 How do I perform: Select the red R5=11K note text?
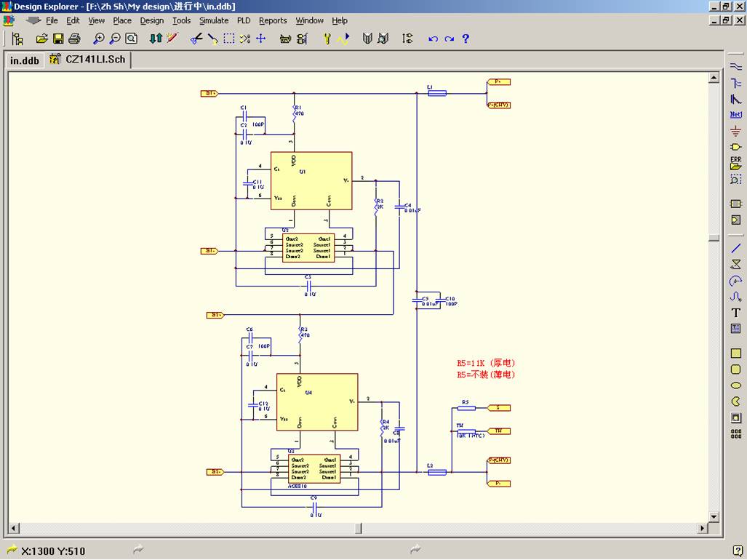tap(486, 363)
